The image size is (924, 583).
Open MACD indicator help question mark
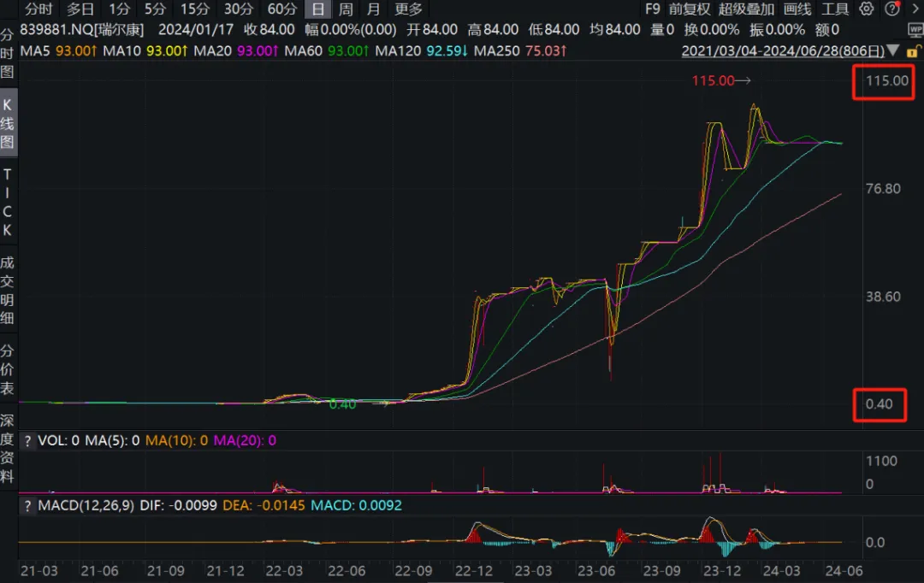[x=27, y=506]
